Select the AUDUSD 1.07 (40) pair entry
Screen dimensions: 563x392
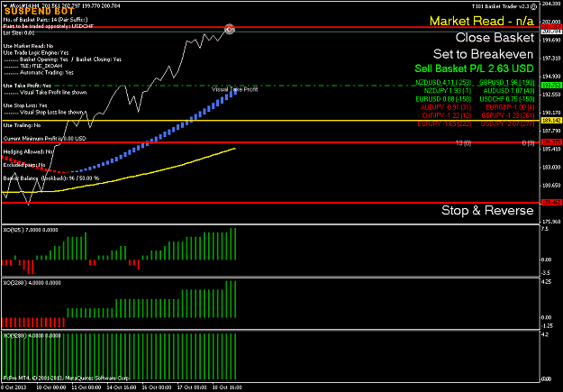tap(509, 90)
